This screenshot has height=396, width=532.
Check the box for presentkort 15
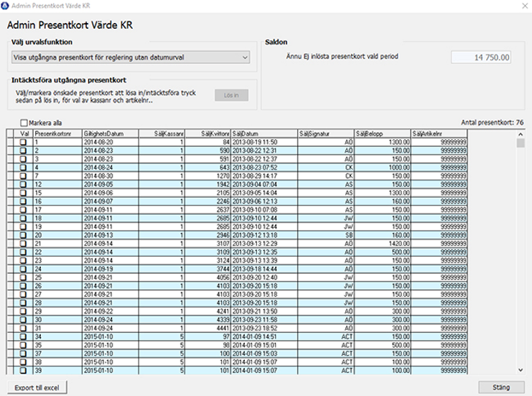point(23,193)
